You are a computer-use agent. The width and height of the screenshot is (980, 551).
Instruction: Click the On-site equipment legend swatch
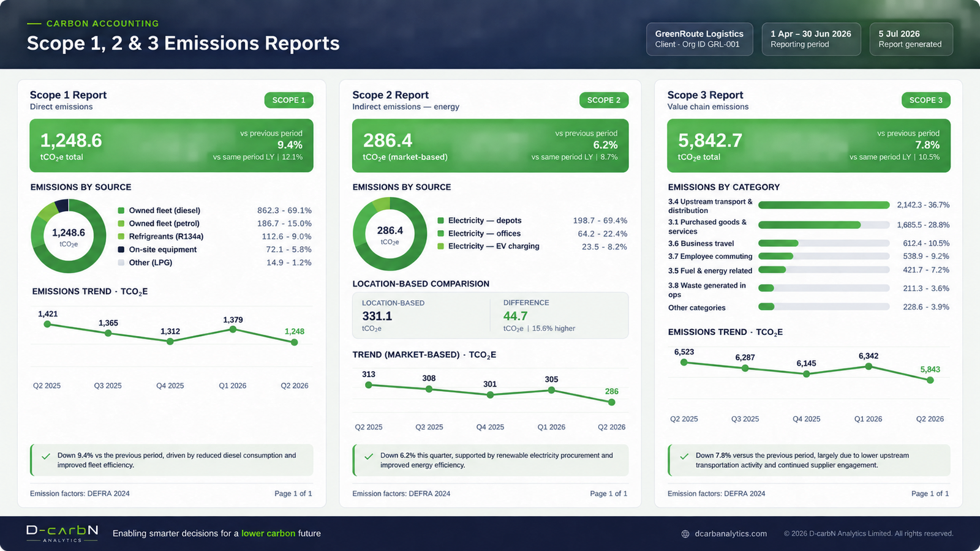[x=121, y=249]
